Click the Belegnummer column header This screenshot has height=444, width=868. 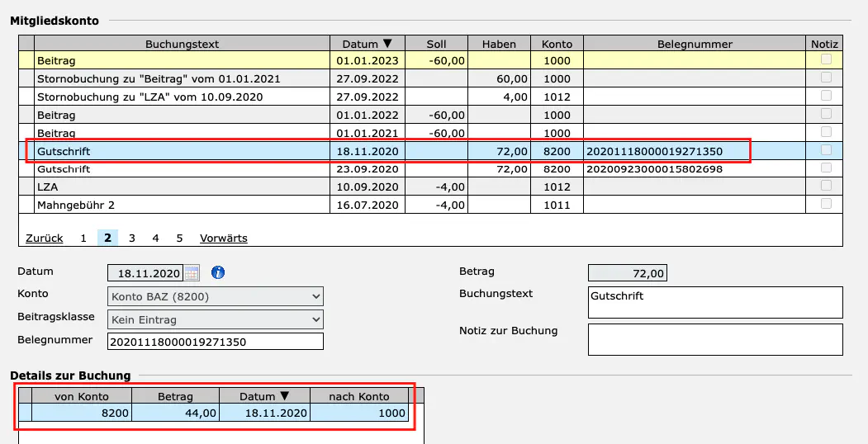coord(695,45)
